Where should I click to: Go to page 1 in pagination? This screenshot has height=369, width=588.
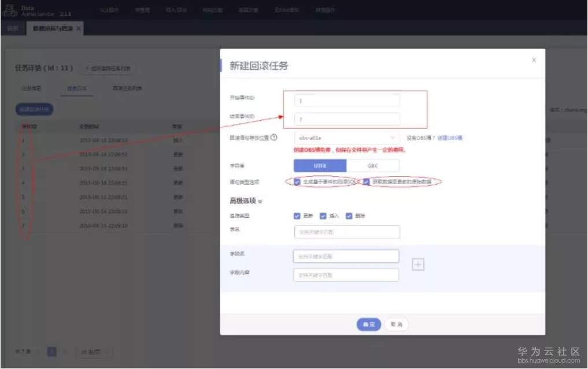point(52,352)
